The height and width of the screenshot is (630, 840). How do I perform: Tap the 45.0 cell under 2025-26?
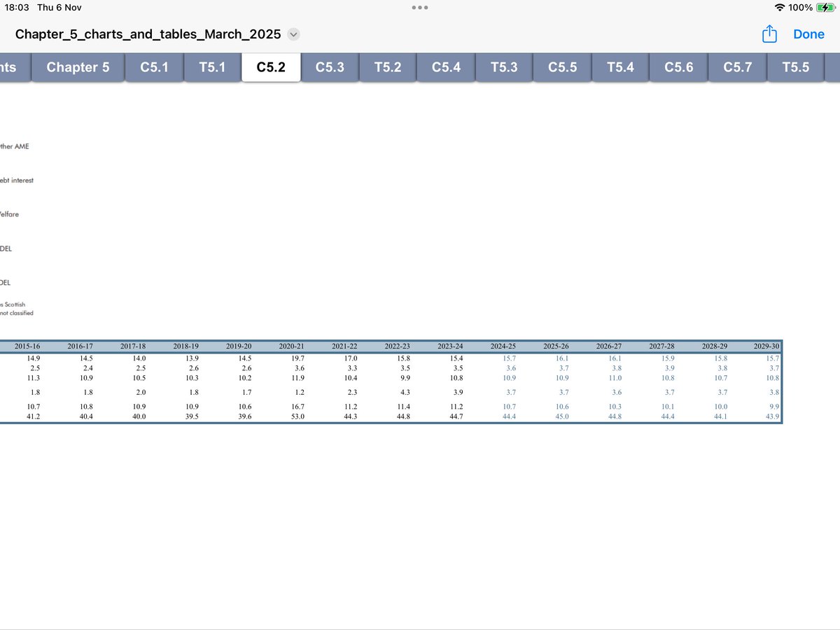pos(562,417)
